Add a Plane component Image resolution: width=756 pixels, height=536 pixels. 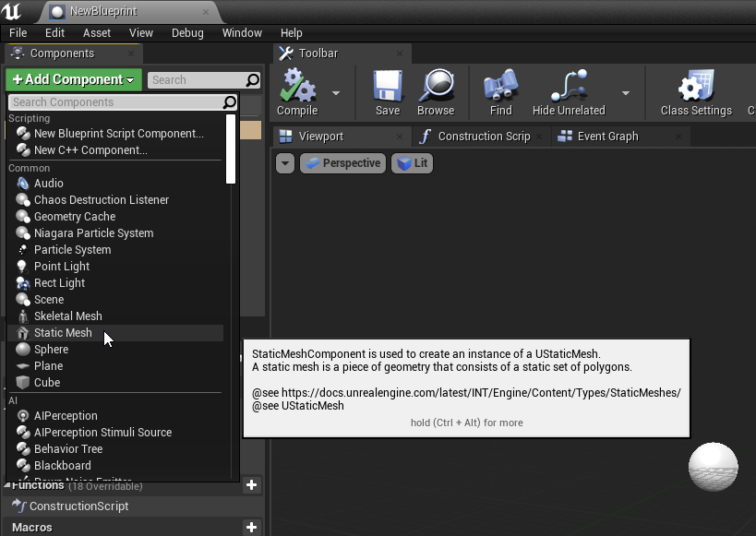(115, 366)
